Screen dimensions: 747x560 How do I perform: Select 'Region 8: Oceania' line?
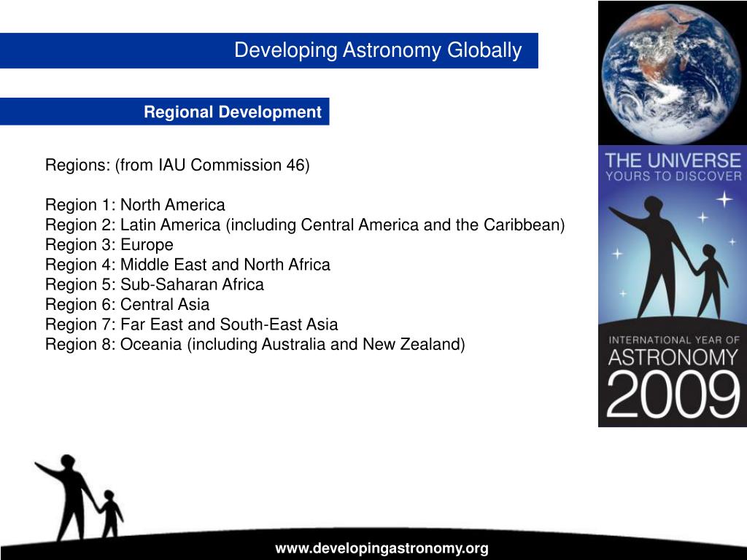point(255,344)
